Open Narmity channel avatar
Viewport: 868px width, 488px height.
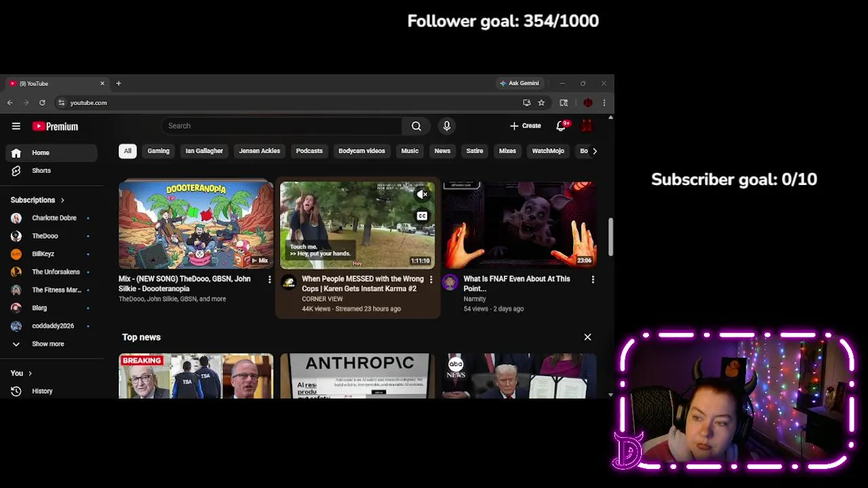[x=450, y=283]
